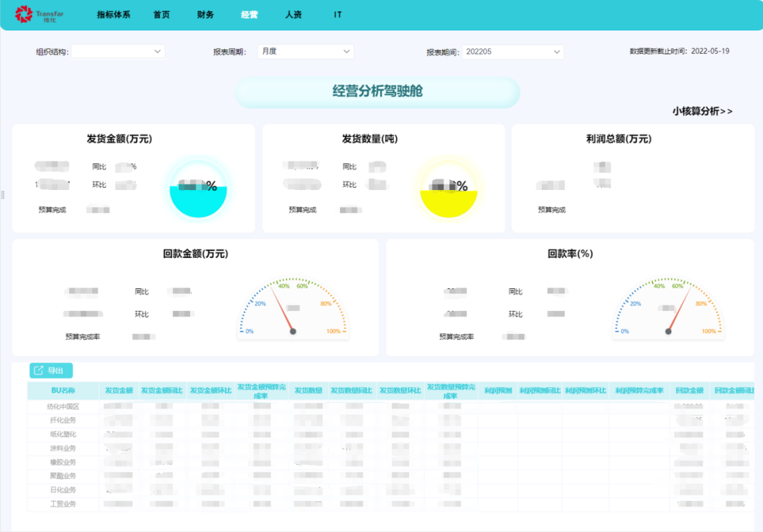Screen dimensions: 763x532
Task: Click the 利润预算完成率 column header
Action: (x=639, y=391)
